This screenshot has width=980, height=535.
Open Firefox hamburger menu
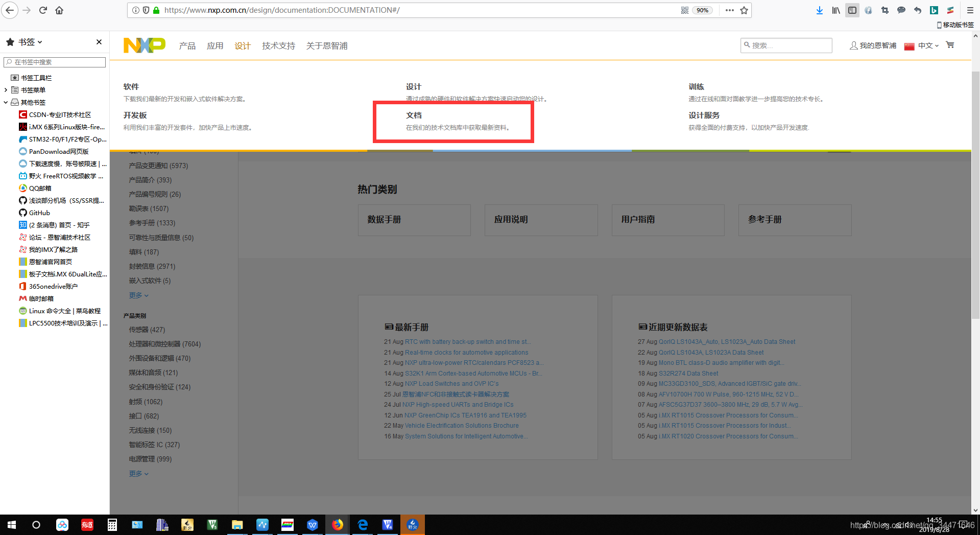tap(970, 10)
